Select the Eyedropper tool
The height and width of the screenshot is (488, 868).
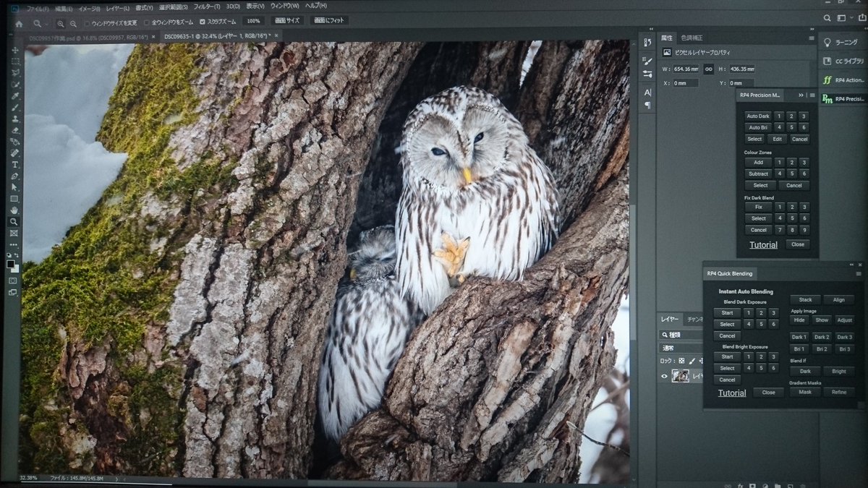pyautogui.click(x=14, y=96)
